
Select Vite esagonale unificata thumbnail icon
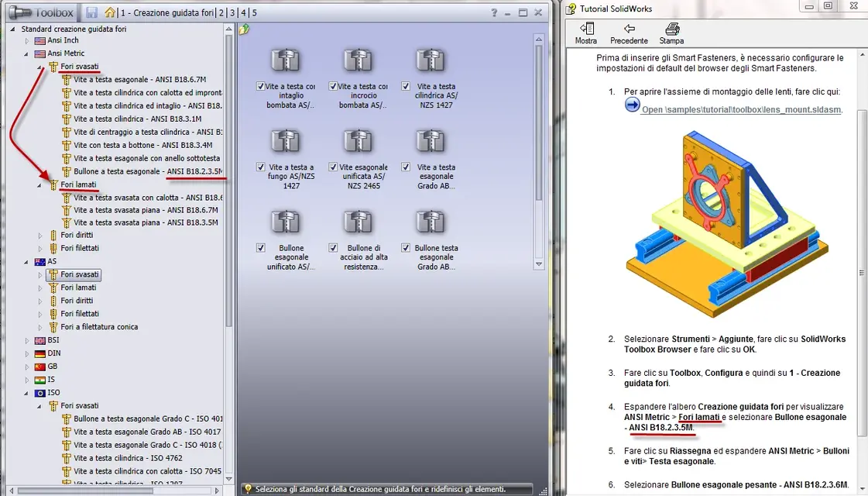(x=358, y=141)
